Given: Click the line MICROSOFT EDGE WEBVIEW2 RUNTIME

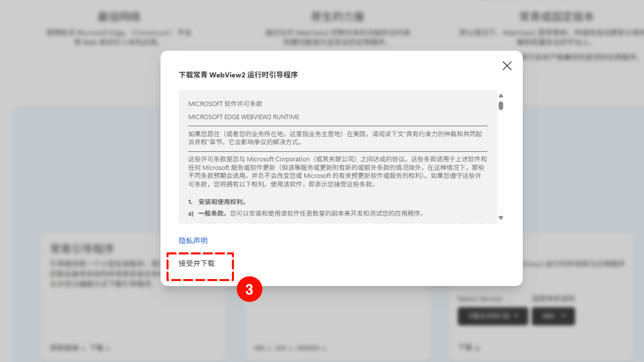Looking at the screenshot, I should coord(244,117).
